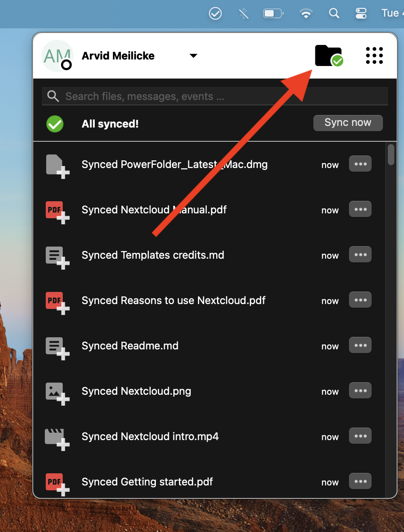The height and width of the screenshot is (532, 404).
Task: Select 'Synced Getting started.pdf' entry
Action: 147,482
